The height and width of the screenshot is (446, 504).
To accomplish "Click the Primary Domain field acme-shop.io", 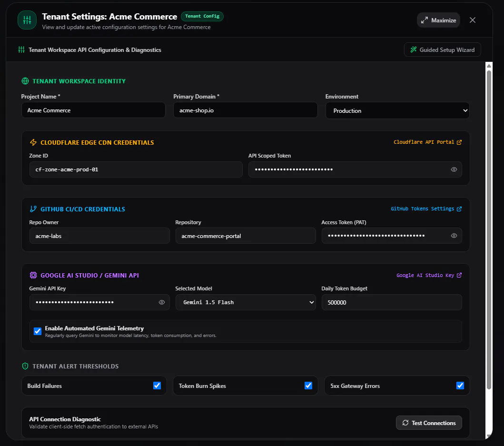I will click(245, 110).
